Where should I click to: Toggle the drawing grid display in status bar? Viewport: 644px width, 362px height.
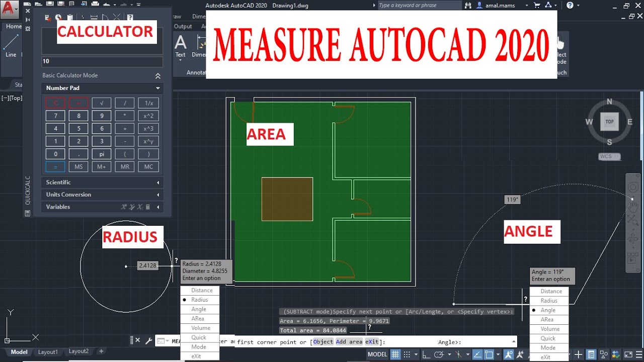click(x=396, y=354)
